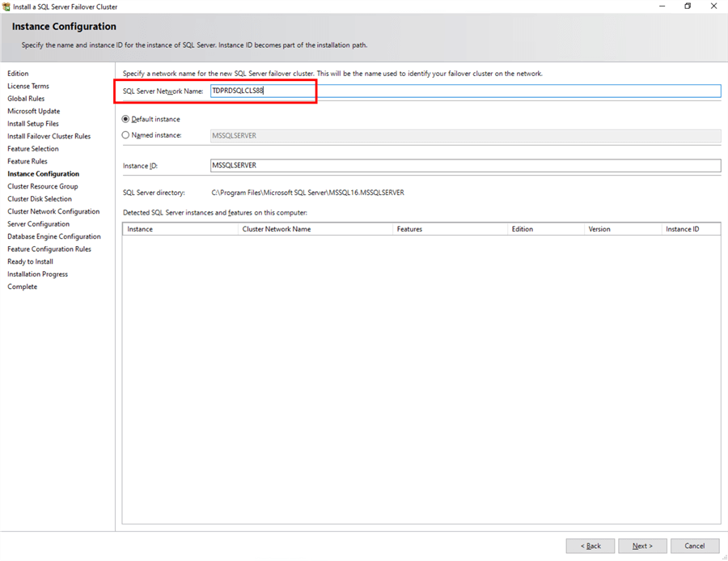
Task: Minimize the setup window
Action: click(x=662, y=6)
